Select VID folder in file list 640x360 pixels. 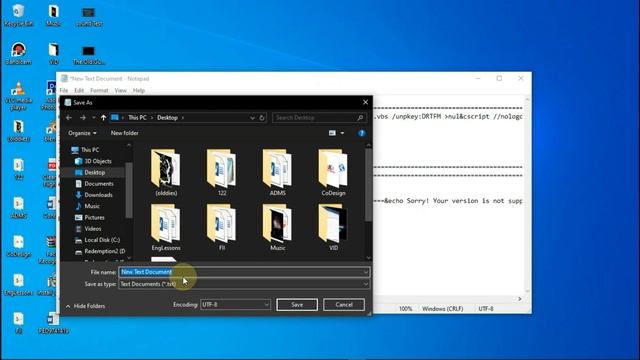click(333, 227)
